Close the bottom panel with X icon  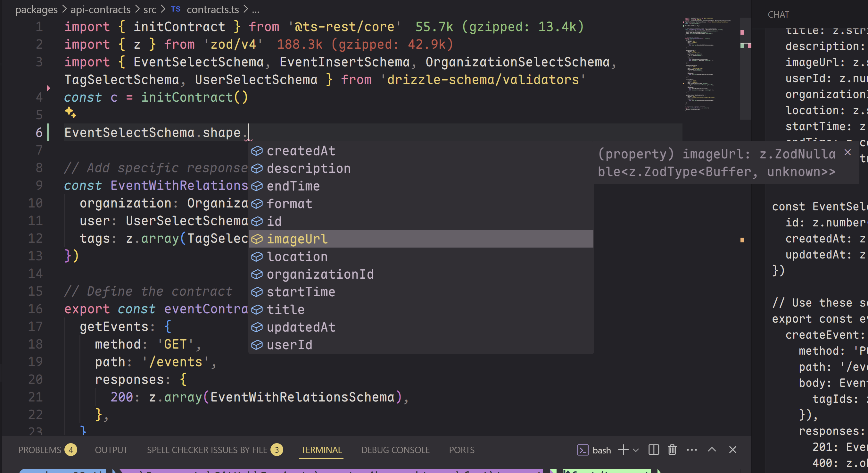click(732, 450)
